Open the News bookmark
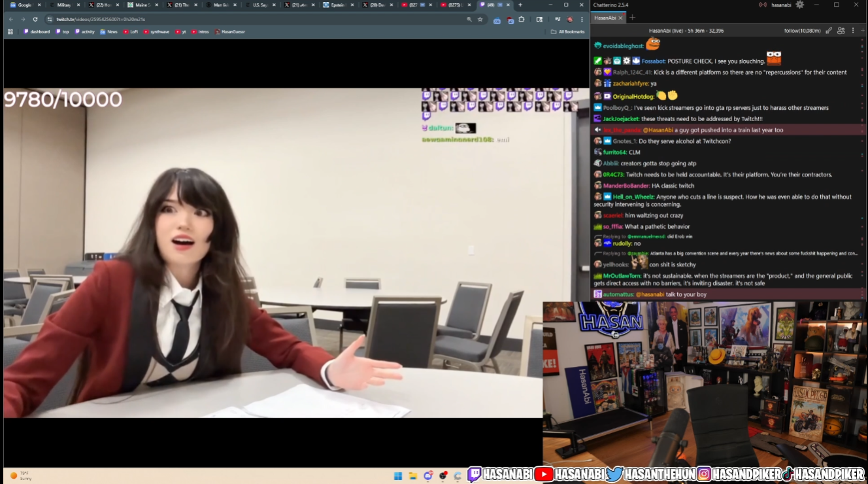This screenshot has width=868, height=484. click(x=109, y=31)
